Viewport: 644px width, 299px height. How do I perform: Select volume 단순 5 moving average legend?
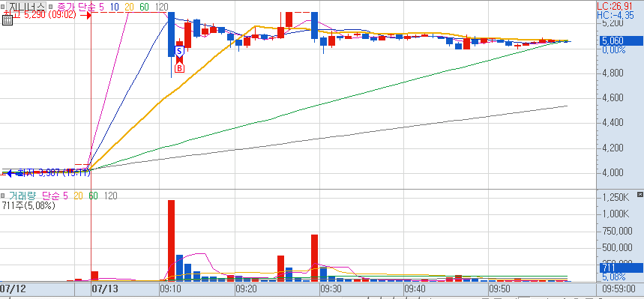pyautogui.click(x=55, y=196)
